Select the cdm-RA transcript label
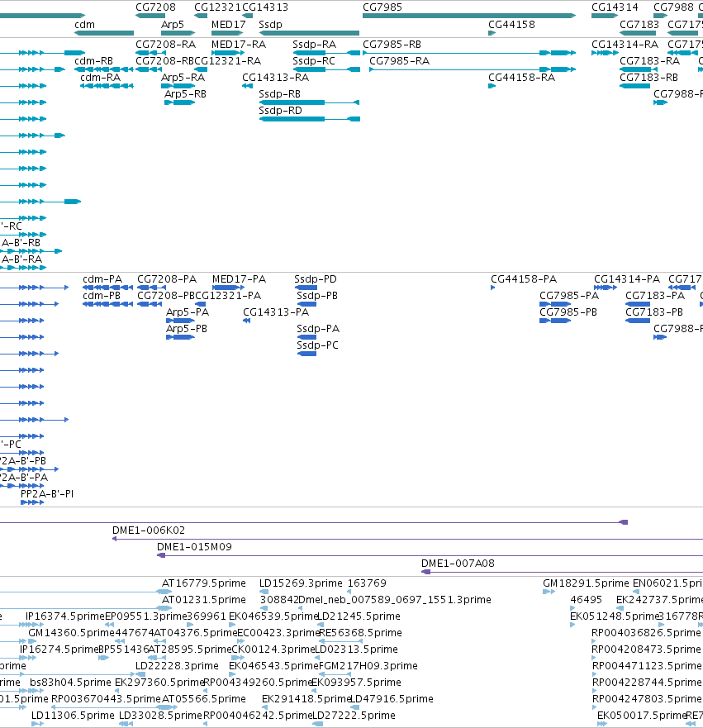Image resolution: width=703 pixels, height=728 pixels. pyautogui.click(x=100, y=78)
